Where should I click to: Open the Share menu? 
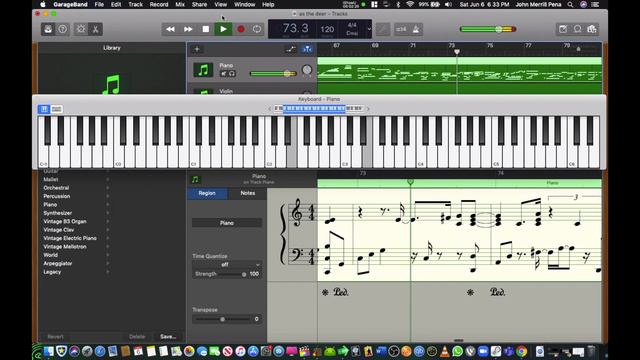pos(199,4)
